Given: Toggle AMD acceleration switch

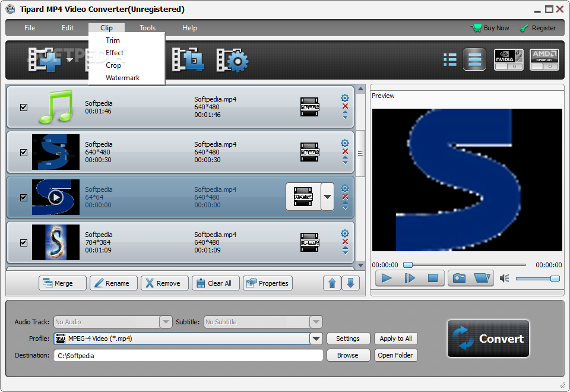Looking at the screenshot, I should pyautogui.click(x=544, y=67).
